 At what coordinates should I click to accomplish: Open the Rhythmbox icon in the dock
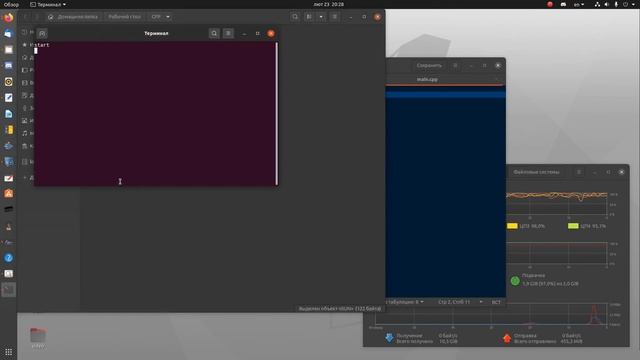tap(8, 82)
